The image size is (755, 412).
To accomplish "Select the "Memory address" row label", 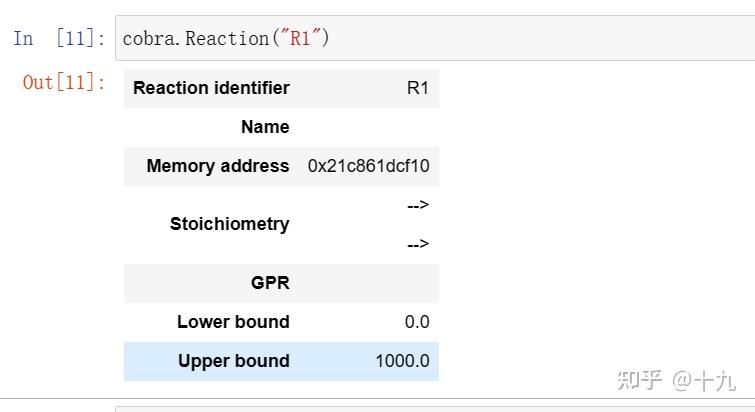I will [x=217, y=166].
